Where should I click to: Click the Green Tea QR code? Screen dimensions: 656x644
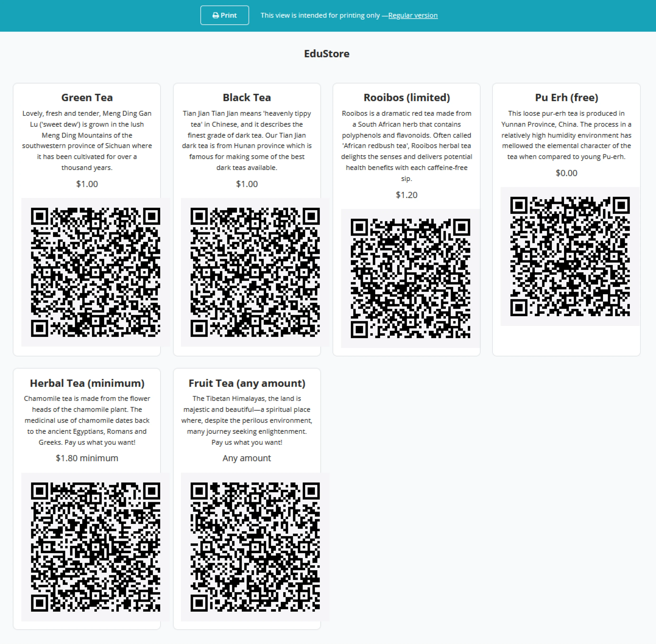(95, 272)
